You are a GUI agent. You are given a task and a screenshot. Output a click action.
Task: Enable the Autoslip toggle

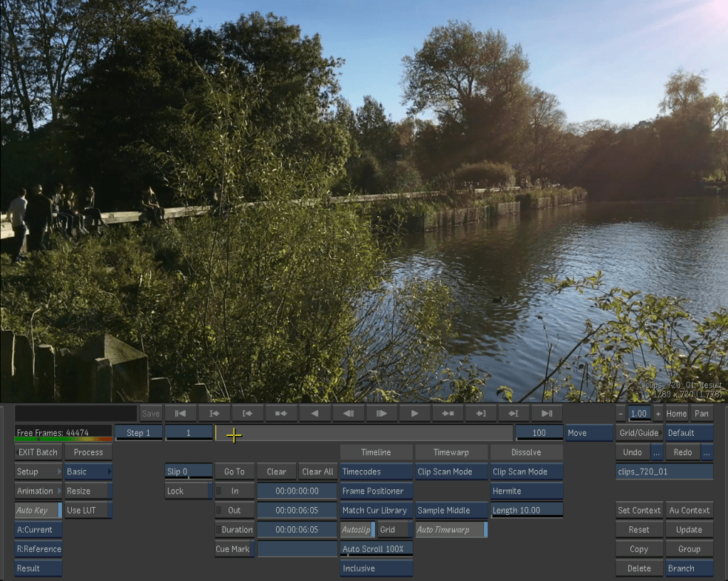click(357, 530)
